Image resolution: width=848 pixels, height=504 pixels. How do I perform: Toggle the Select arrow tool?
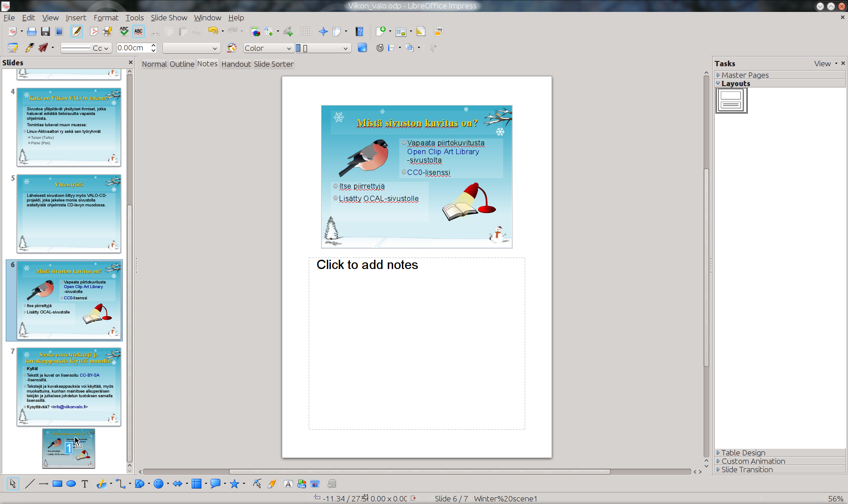tap(13, 484)
